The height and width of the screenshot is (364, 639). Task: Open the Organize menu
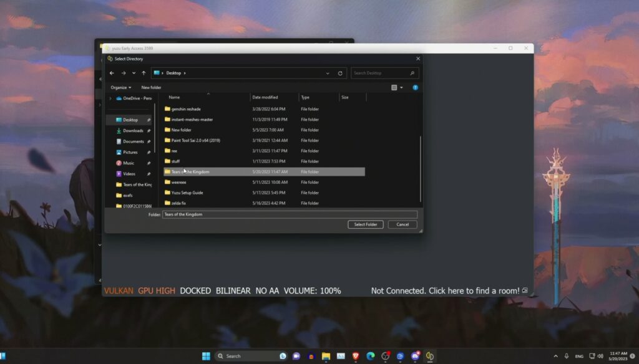click(120, 87)
